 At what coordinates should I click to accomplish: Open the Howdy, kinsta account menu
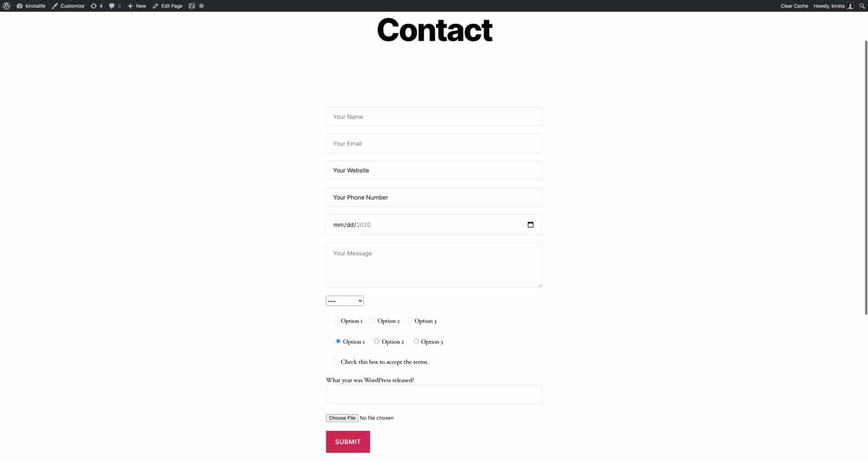click(829, 6)
